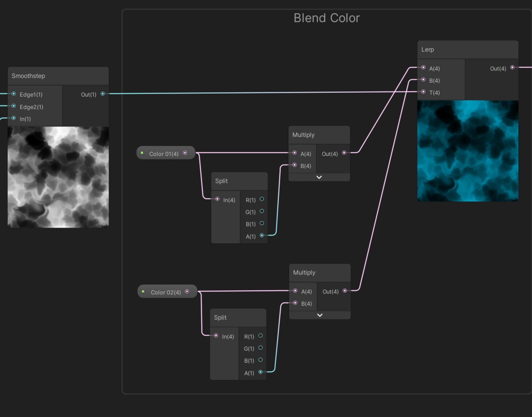Click the Smoothstep Edge2(1) input port

pos(14,106)
